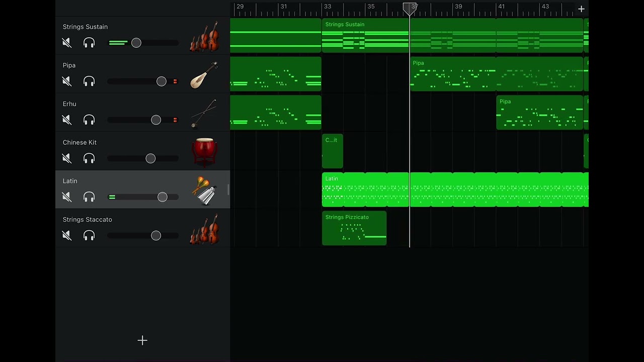The height and width of the screenshot is (362, 644).
Task: Set Latin track volume slider knob
Action: (163, 197)
